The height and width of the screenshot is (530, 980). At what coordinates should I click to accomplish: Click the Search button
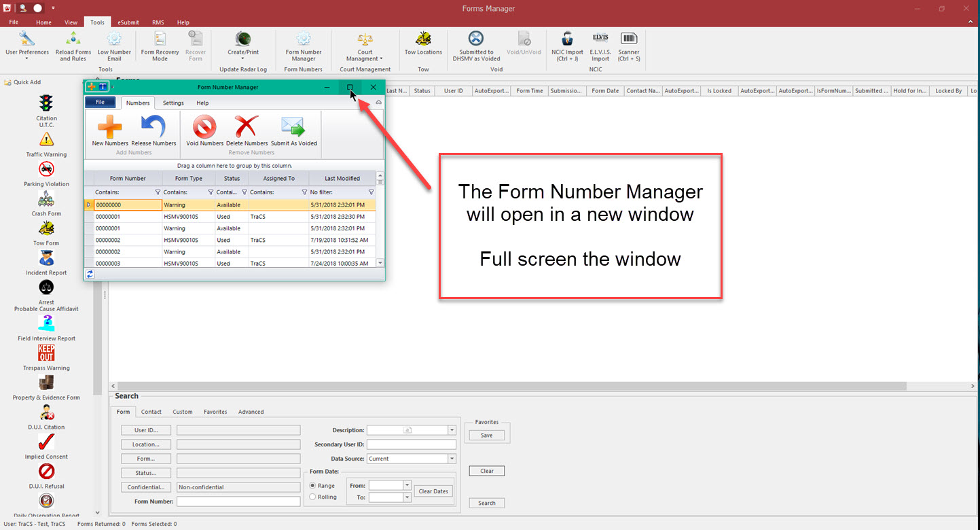pyautogui.click(x=486, y=503)
